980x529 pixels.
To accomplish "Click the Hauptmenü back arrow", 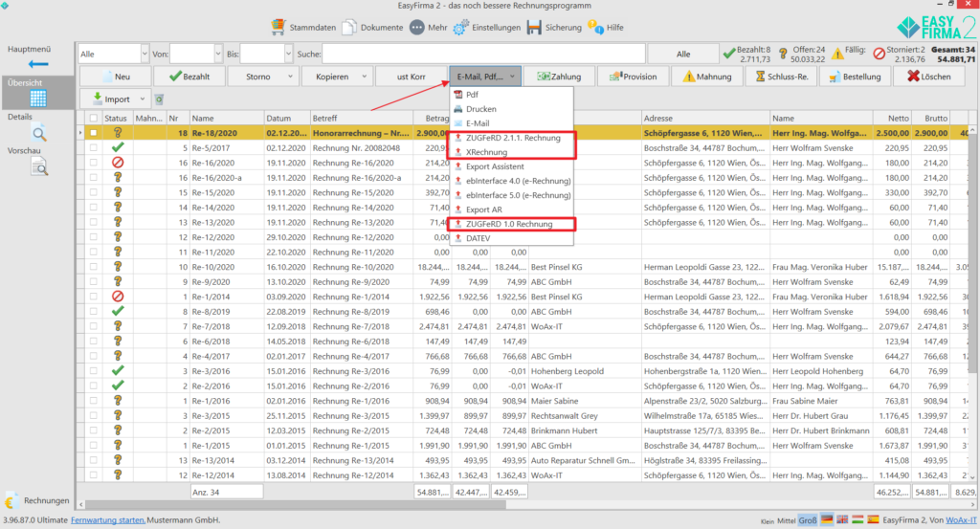I will pyautogui.click(x=37, y=64).
